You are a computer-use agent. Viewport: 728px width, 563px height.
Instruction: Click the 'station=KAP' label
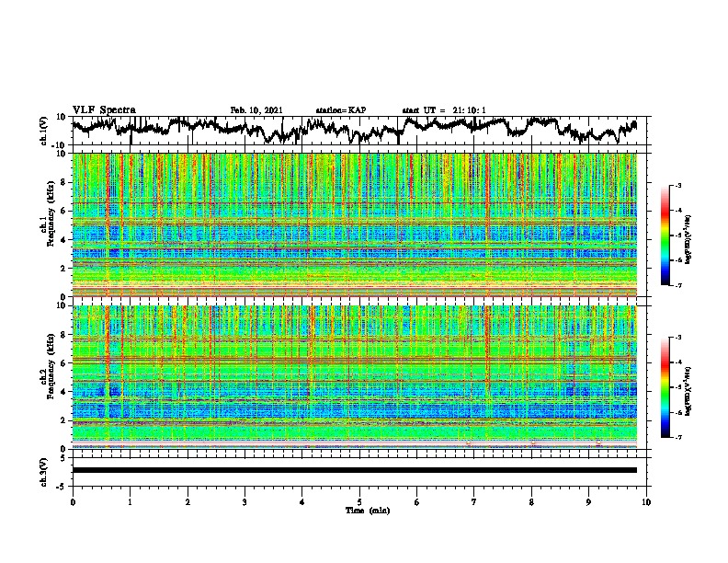pyautogui.click(x=341, y=110)
